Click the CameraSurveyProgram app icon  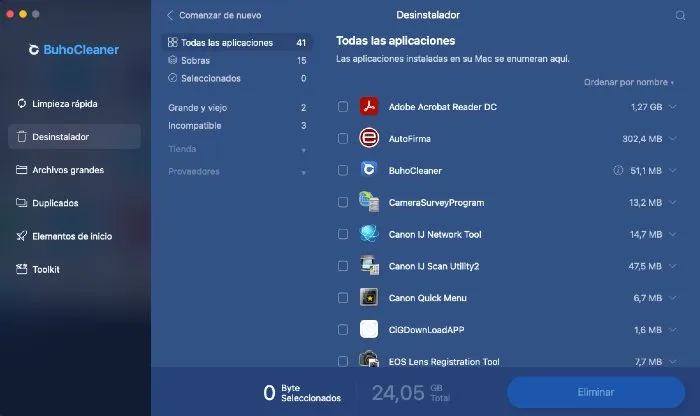click(369, 202)
